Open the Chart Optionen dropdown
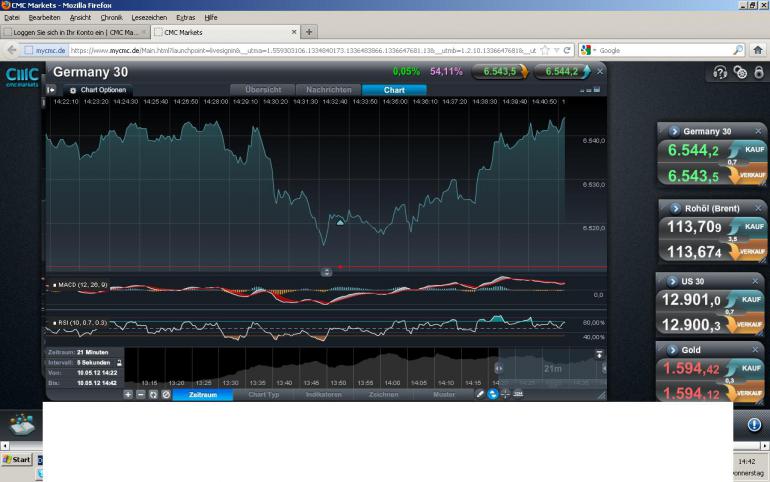This screenshot has height=482, width=770. tap(97, 90)
